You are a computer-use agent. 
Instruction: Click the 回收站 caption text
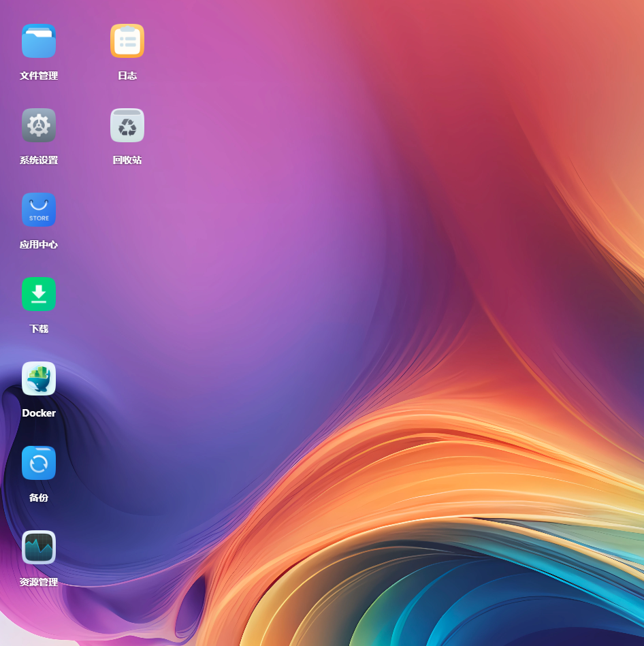[127, 160]
